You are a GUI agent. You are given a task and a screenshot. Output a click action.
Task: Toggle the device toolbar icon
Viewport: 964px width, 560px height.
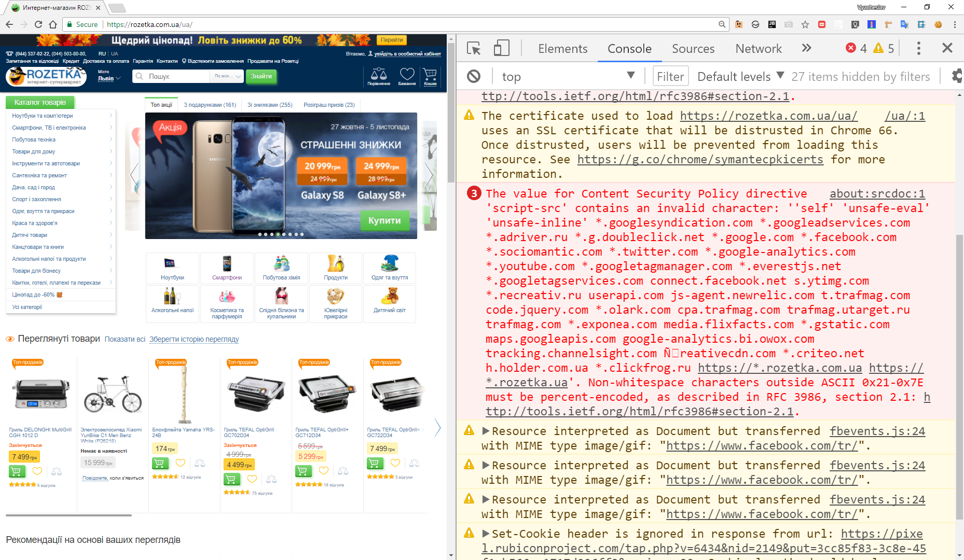coord(501,48)
